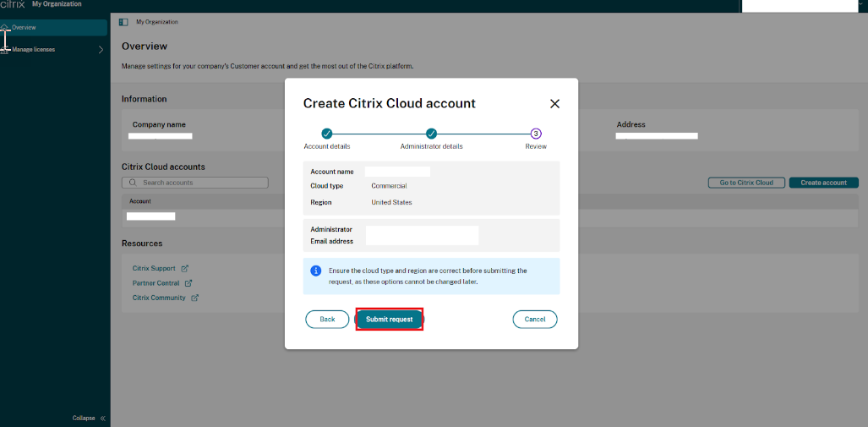
Task: Click the My Organization header title
Action: [57, 4]
